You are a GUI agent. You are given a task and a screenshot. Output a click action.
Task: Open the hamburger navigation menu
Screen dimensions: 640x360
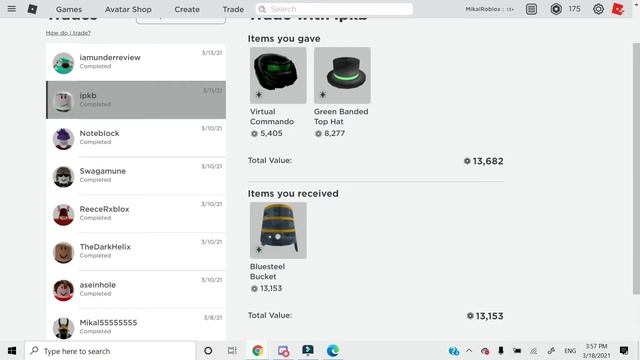[x=11, y=9]
